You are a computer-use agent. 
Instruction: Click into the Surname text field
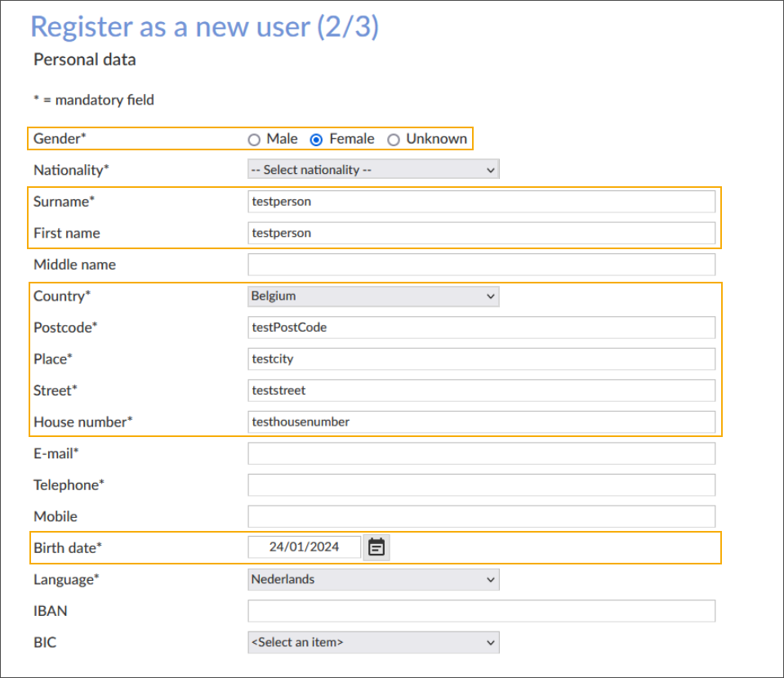point(481,202)
